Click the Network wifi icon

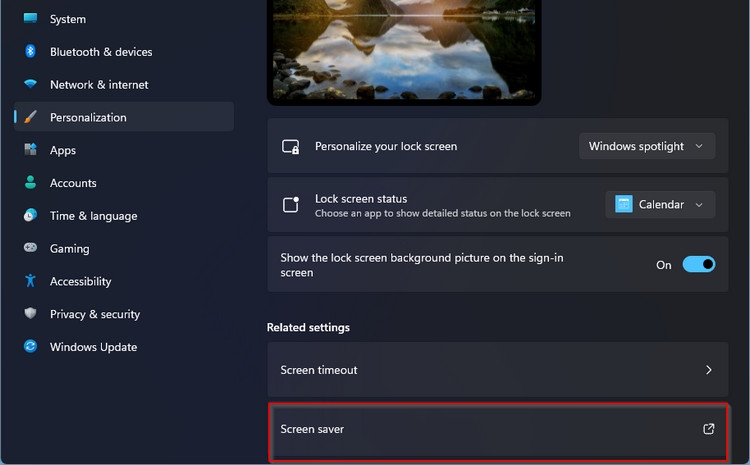31,84
